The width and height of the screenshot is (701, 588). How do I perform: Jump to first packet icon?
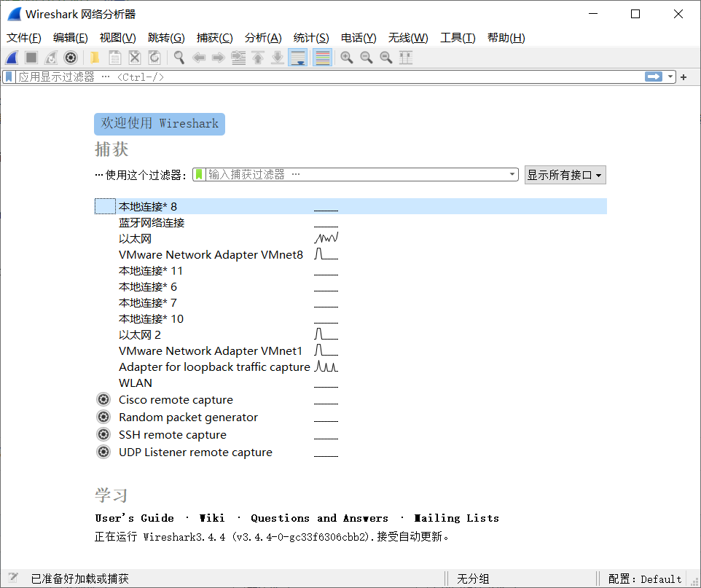(258, 58)
